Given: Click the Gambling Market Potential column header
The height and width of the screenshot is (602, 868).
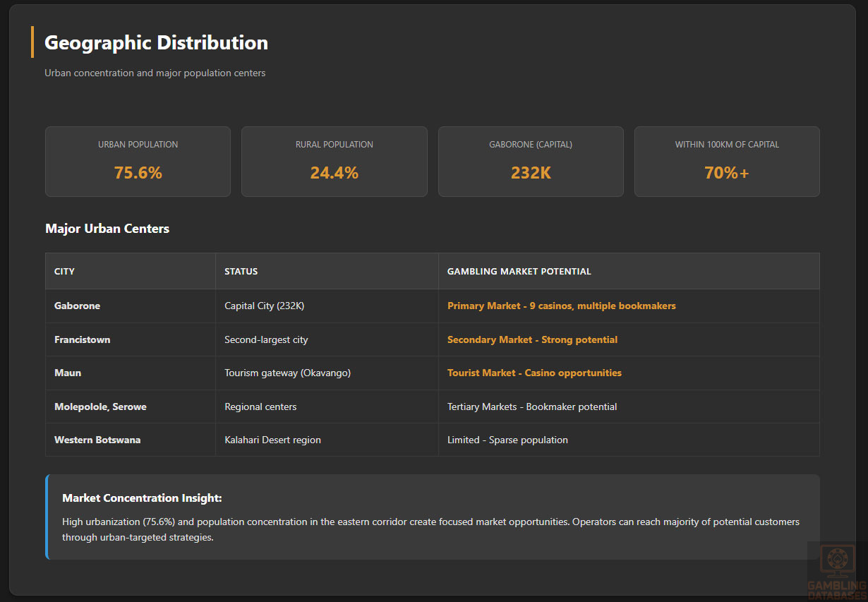Looking at the screenshot, I should (519, 271).
